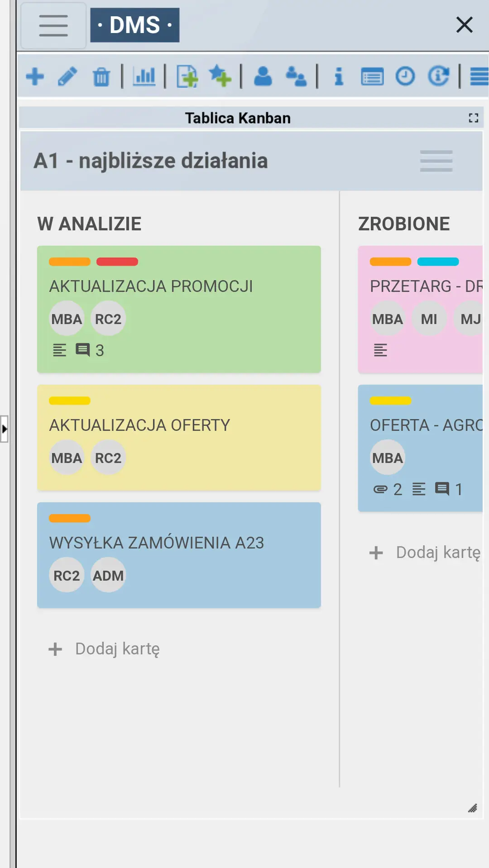Viewport: 489px width, 868px height.
Task: Click the user group icon
Action: [296, 76]
